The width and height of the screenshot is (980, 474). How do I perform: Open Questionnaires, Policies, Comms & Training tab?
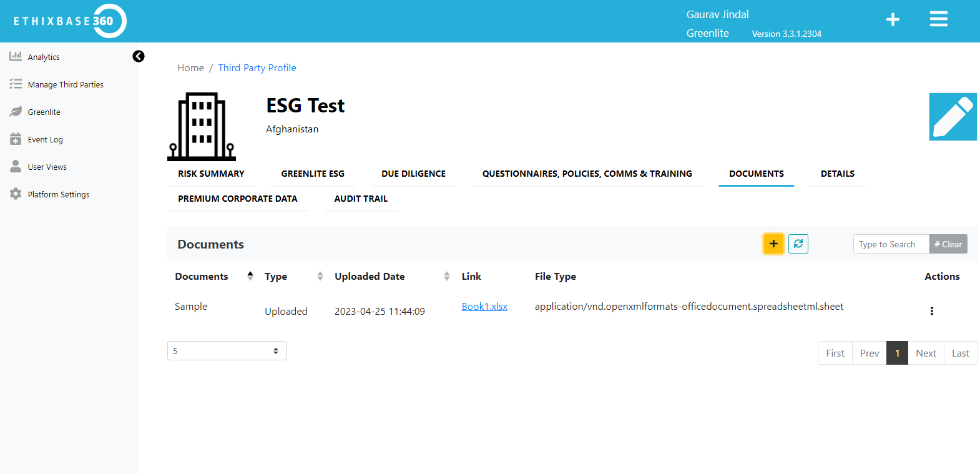[587, 174]
